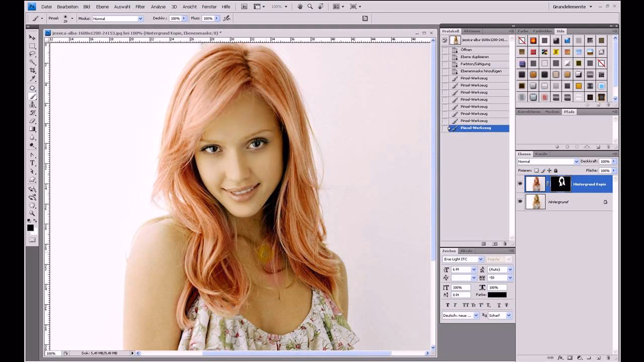Image resolution: width=644 pixels, height=362 pixels.
Task: Open the Normal blend mode dropdown
Action: (x=577, y=161)
